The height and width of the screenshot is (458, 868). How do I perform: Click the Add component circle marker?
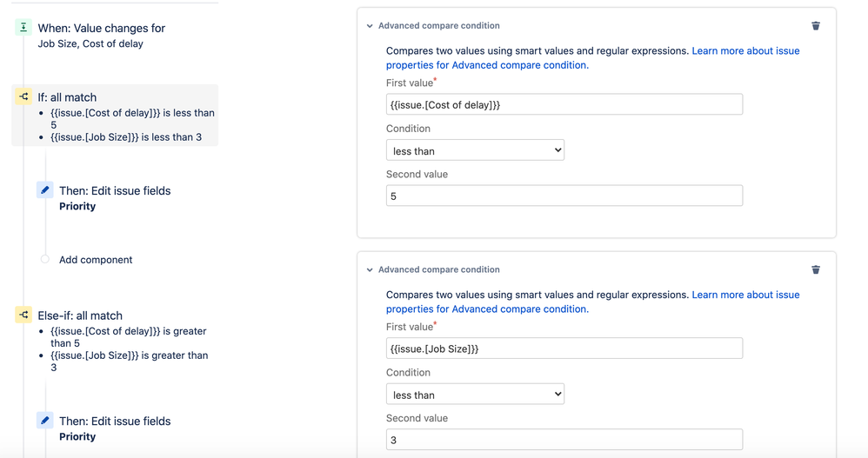point(45,259)
